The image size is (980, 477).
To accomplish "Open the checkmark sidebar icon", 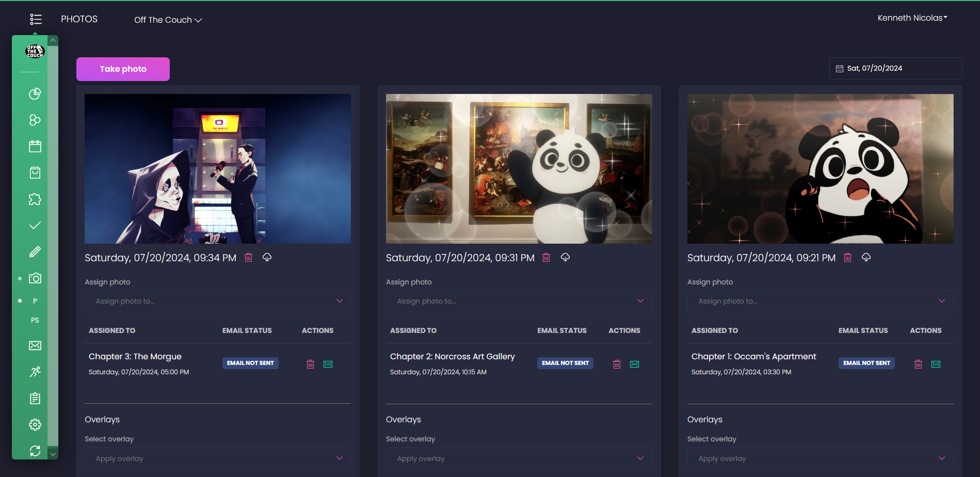I will 35,226.
